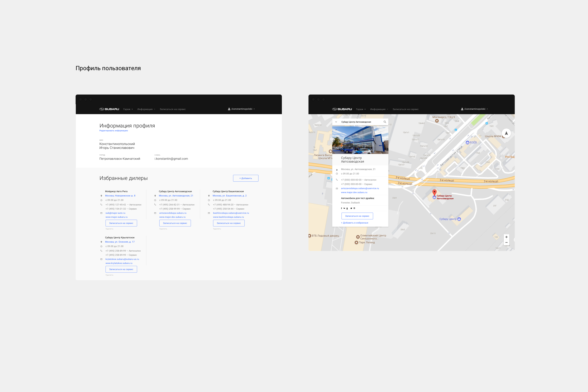Click website www.krylatskoe.subaru.ru
Screen dimensions: 588x392
[x=119, y=263]
